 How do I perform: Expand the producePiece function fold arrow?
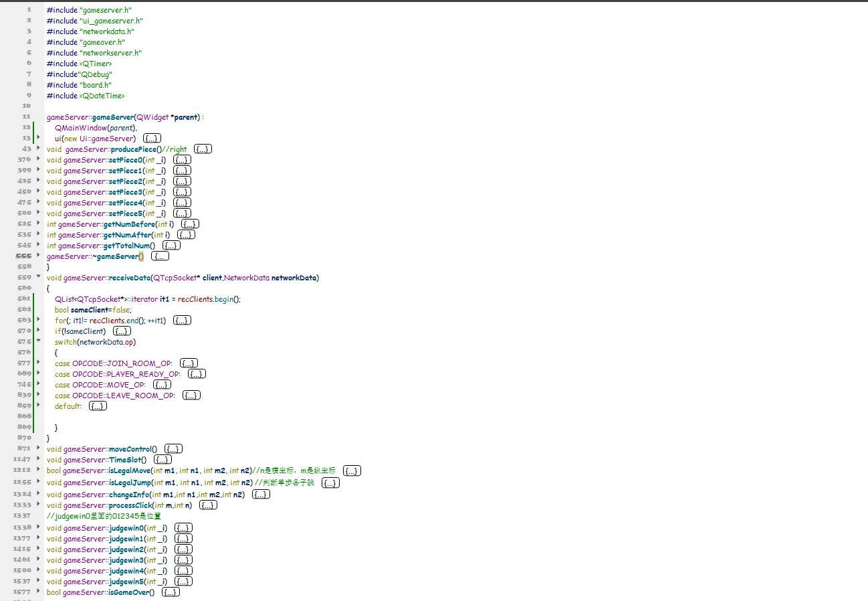tap(39, 149)
